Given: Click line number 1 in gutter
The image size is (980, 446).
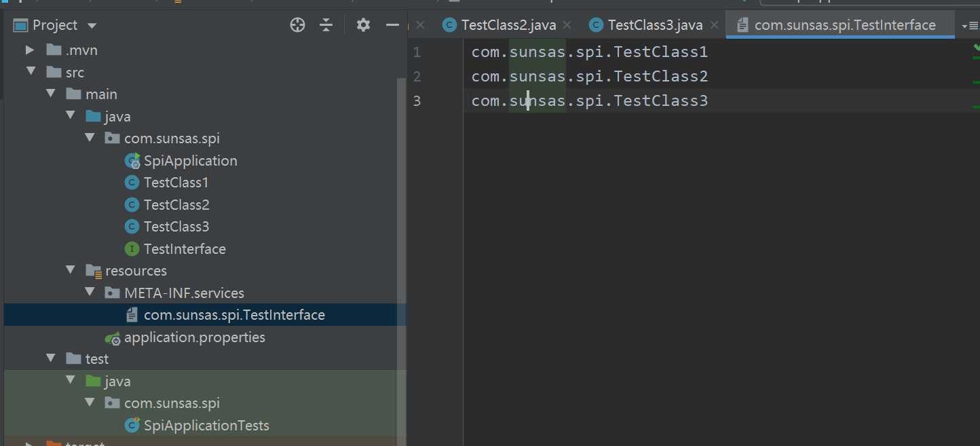Looking at the screenshot, I should pyautogui.click(x=417, y=52).
